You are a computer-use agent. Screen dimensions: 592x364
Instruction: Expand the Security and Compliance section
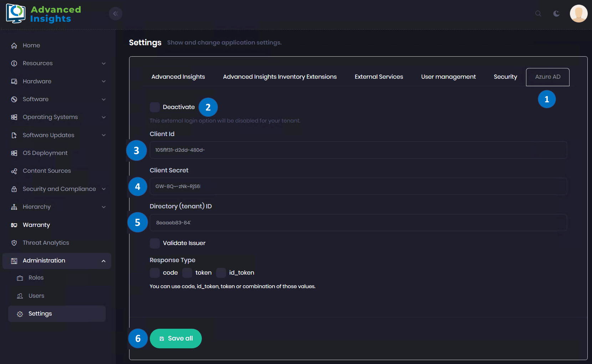pyautogui.click(x=103, y=189)
